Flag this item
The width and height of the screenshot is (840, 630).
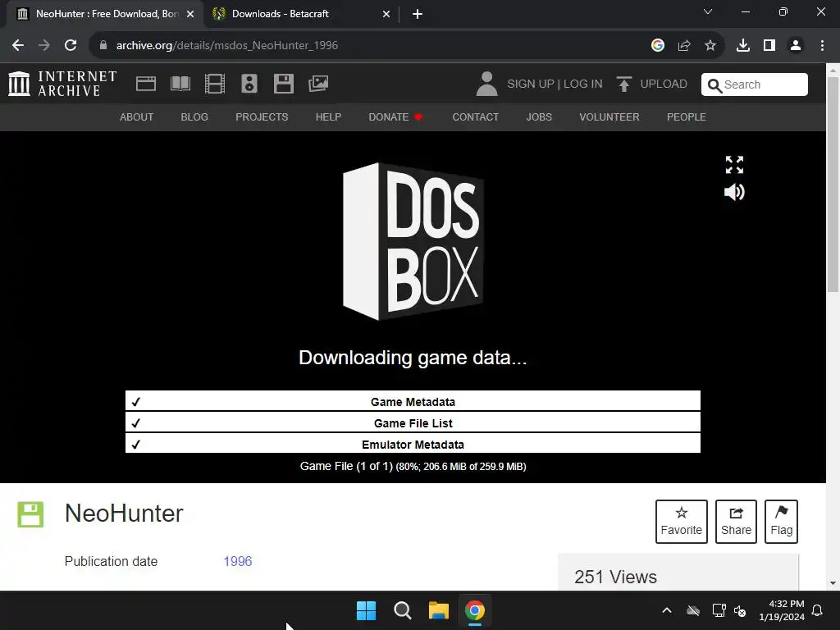click(781, 521)
